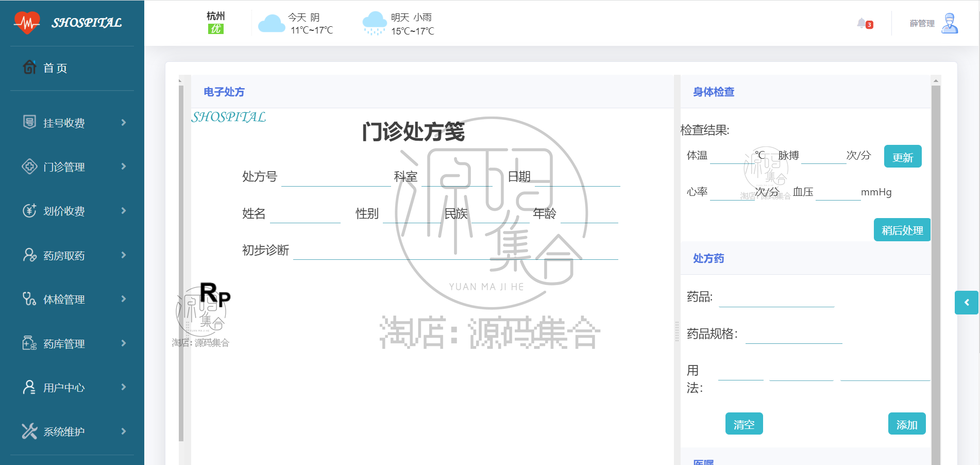Click the 添加 button

click(x=907, y=424)
